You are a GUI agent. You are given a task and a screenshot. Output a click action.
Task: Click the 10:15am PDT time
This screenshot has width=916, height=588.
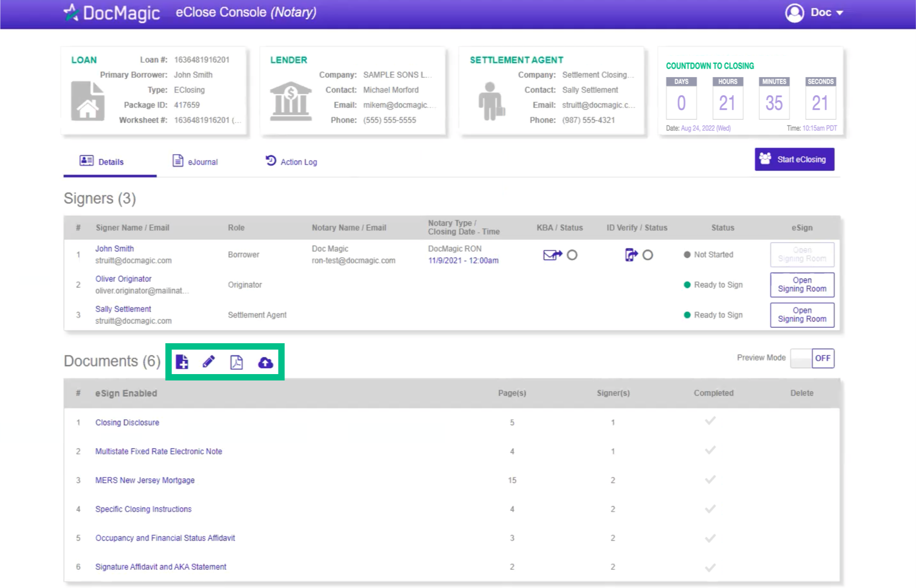(820, 128)
